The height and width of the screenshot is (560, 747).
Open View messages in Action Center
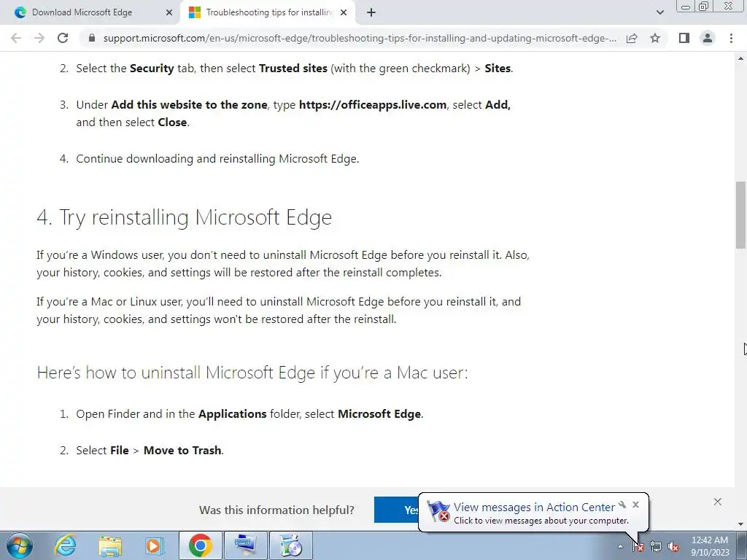click(533, 507)
